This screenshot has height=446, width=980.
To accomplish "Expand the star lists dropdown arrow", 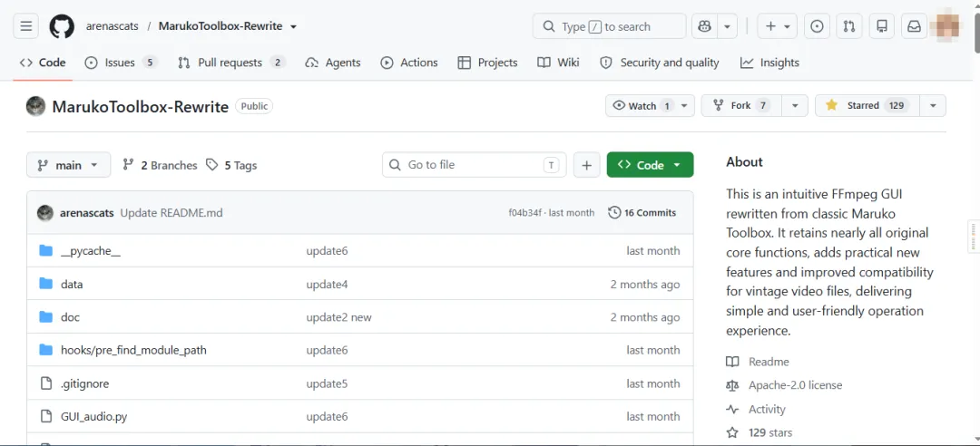I will [933, 105].
